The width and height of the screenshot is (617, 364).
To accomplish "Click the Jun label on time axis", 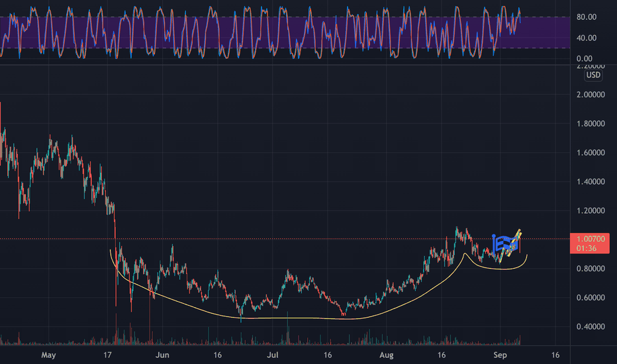I will pyautogui.click(x=162, y=355).
